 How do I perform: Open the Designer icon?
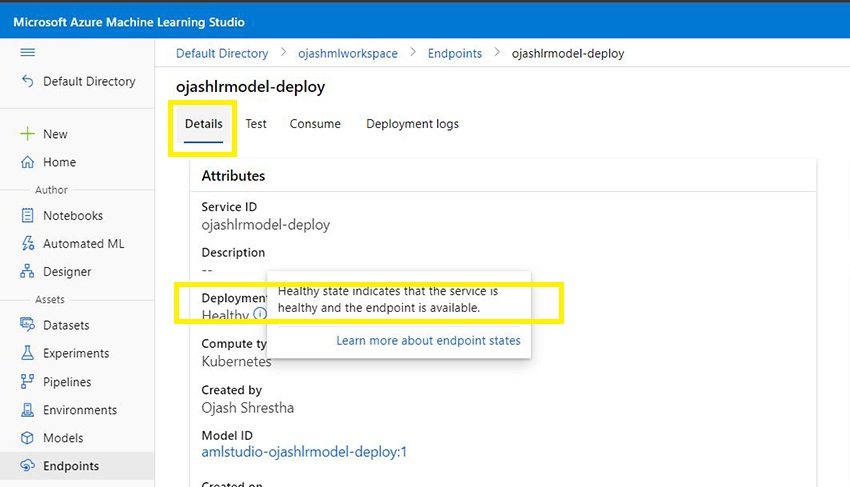(x=28, y=272)
